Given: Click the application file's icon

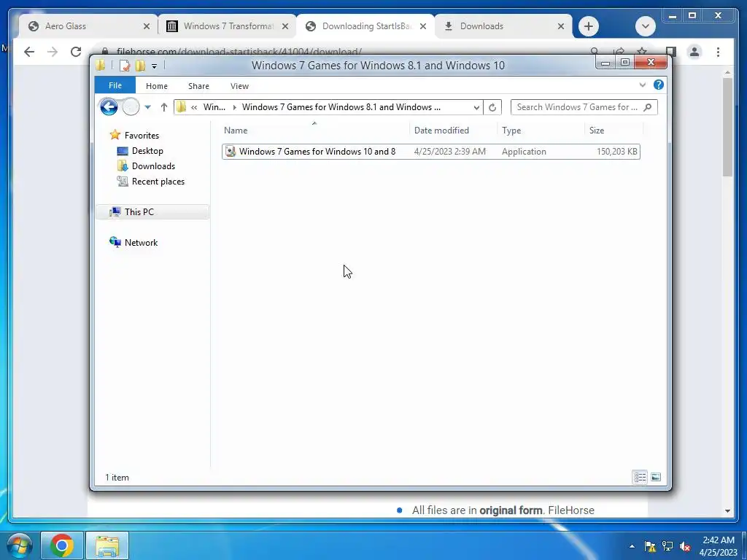Looking at the screenshot, I should pyautogui.click(x=231, y=152).
